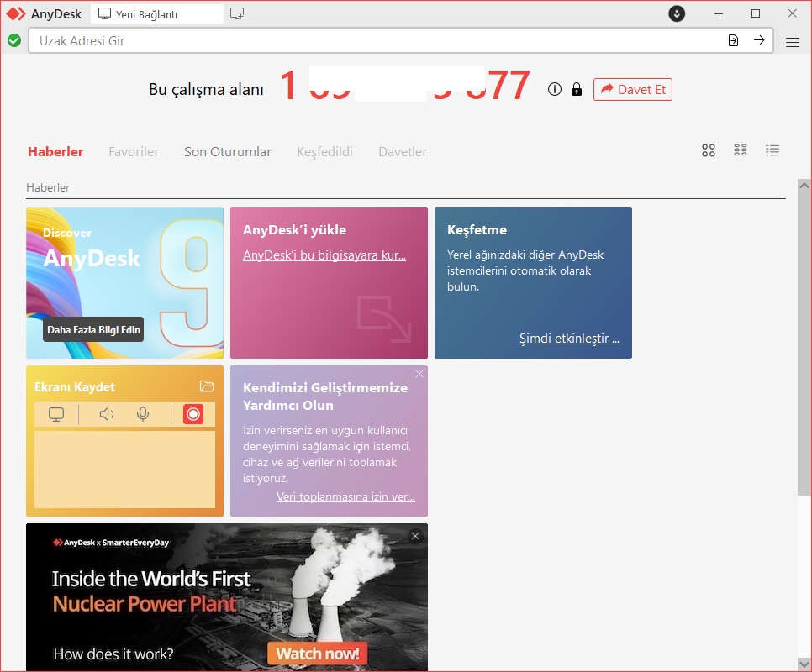Click the download notification circle icon
The width and height of the screenshot is (812, 672).
tap(677, 13)
